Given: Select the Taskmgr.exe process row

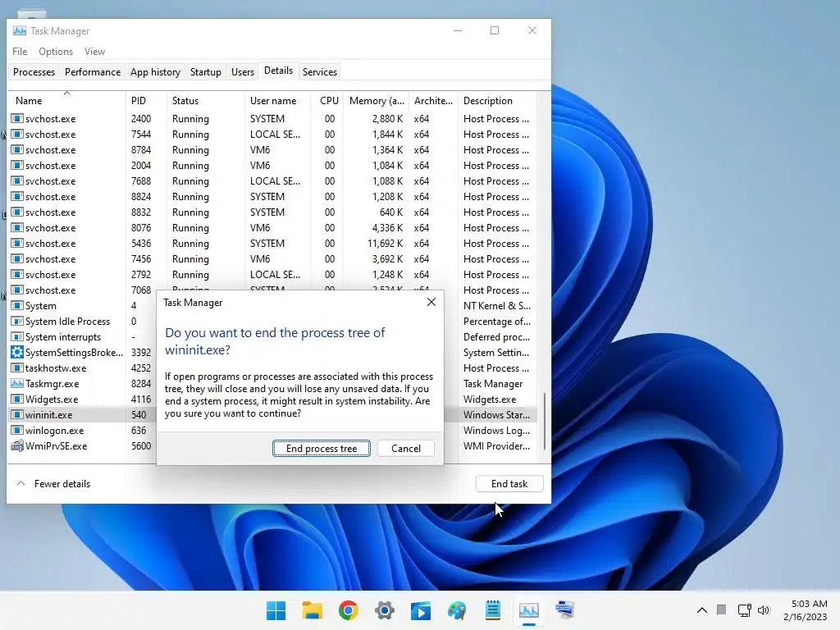Looking at the screenshot, I should tap(83, 384).
